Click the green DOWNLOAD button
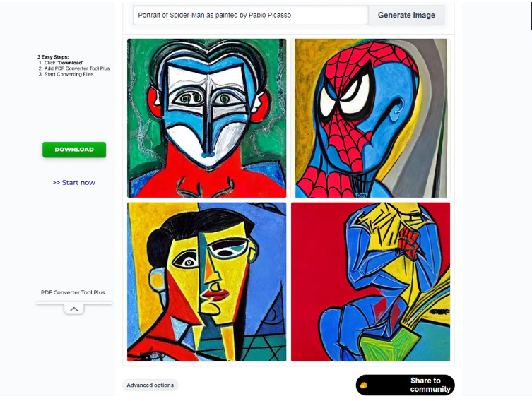This screenshot has width=532, height=401. (74, 150)
